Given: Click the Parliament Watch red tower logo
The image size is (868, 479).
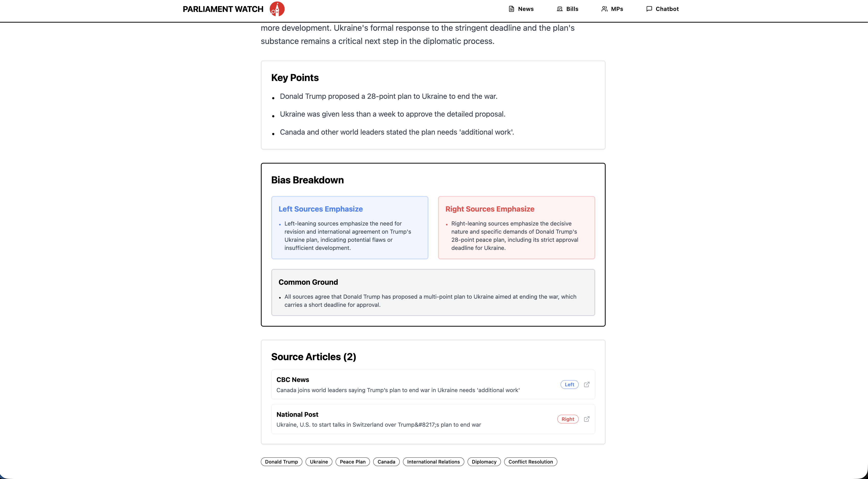Looking at the screenshot, I should point(277,9).
